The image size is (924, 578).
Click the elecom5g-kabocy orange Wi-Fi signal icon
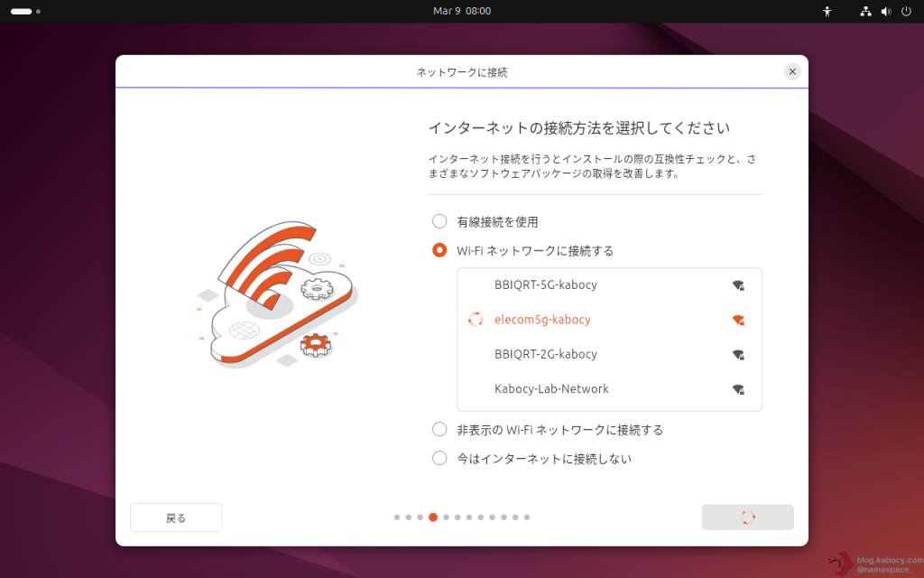(x=738, y=320)
